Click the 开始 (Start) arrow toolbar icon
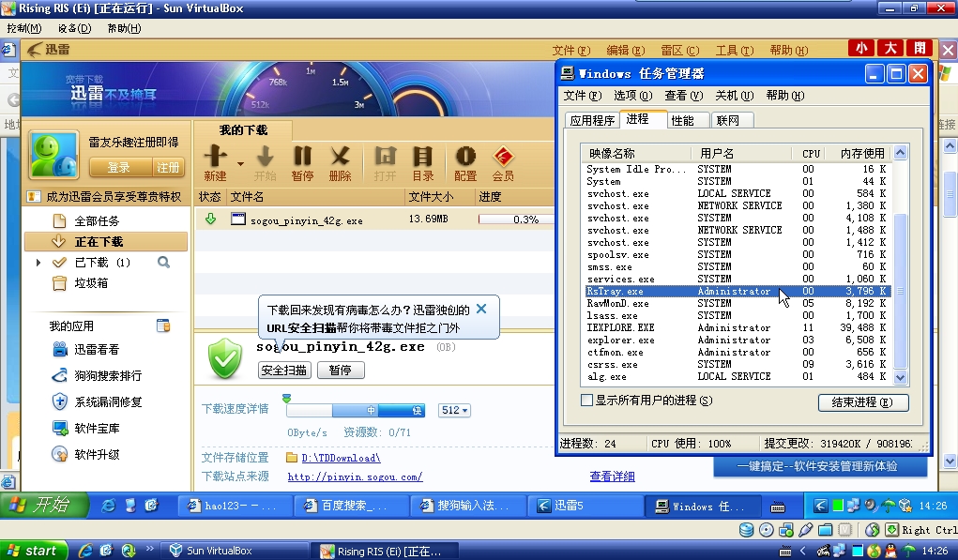 pos(265,162)
